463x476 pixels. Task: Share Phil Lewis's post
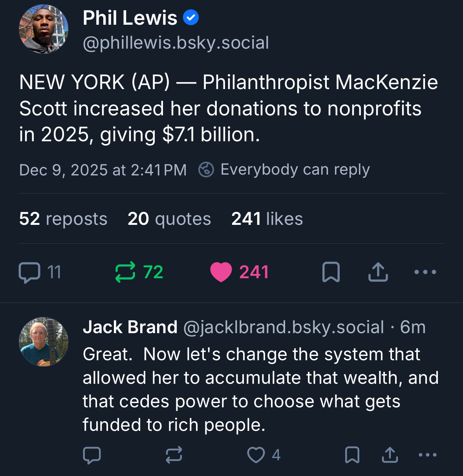coord(378,272)
